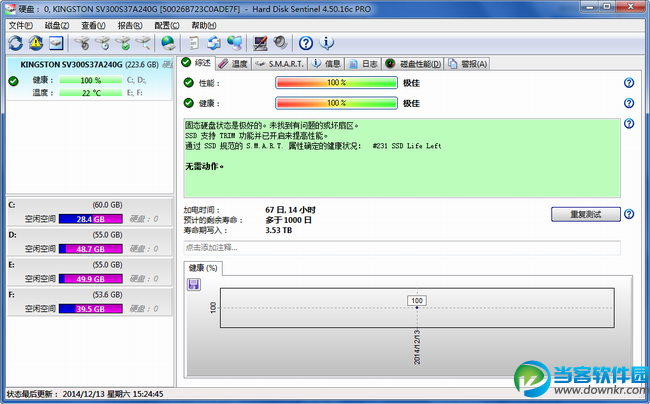Open the disk drive panel icon

click(x=56, y=43)
